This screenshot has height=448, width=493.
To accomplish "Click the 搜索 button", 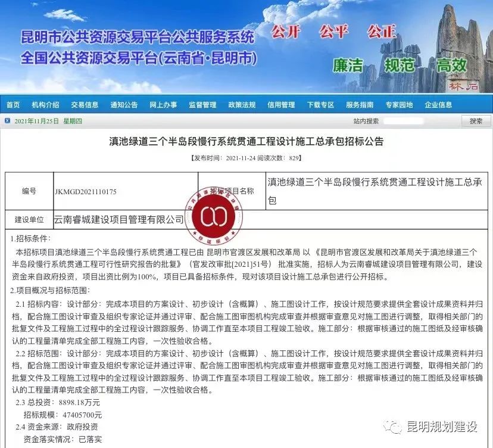I will (x=476, y=121).
